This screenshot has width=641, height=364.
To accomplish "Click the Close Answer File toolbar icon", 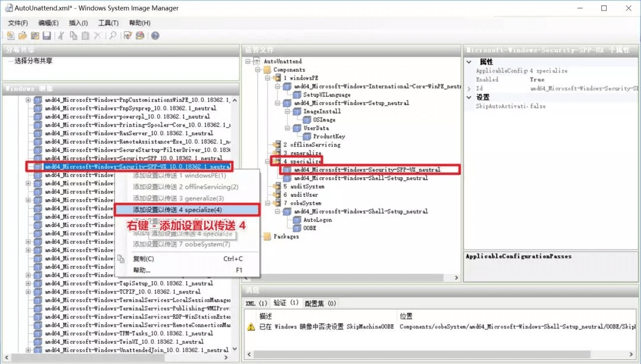I will 34,36.
